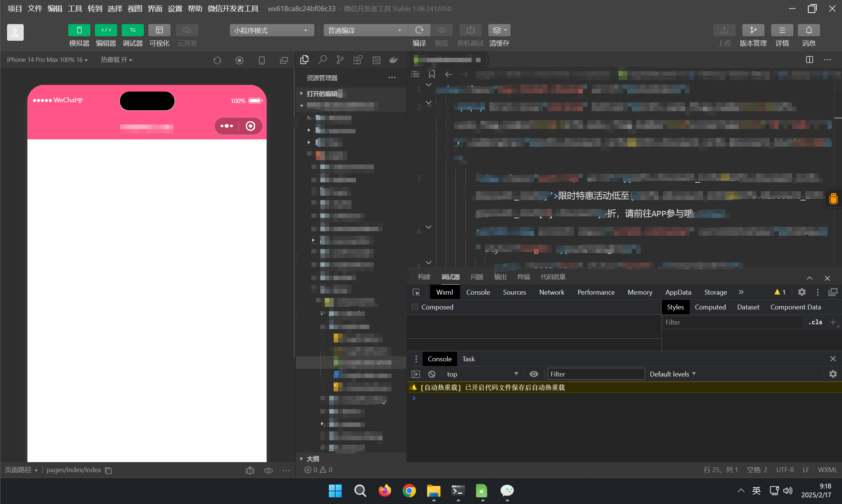This screenshot has height=504, width=842.
Task: Click the compile refresh icon
Action: point(419,30)
